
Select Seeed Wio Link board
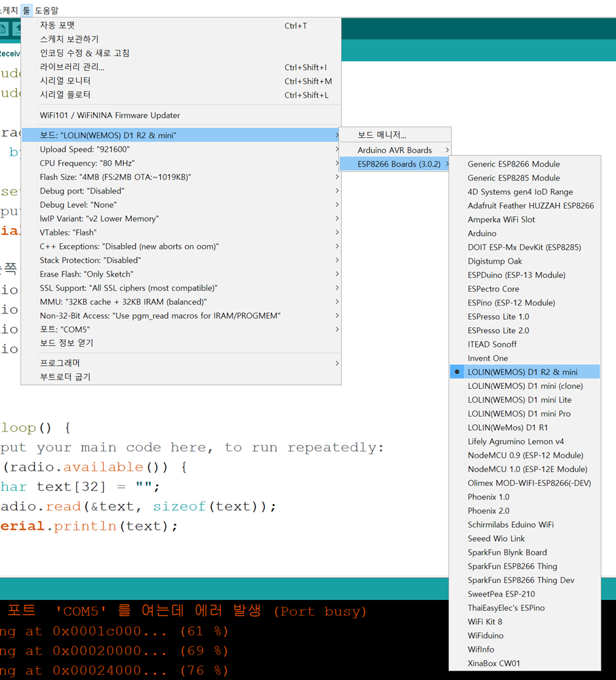[x=525, y=538]
